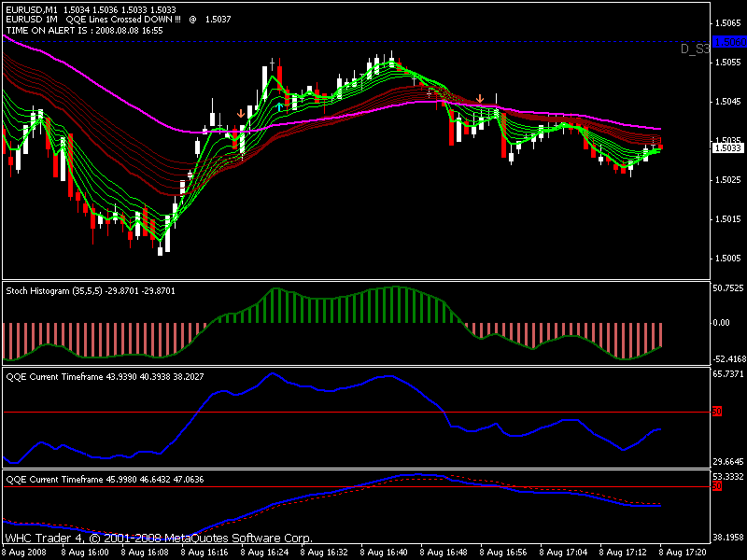Click red 50 level tag in middle QQE panel
This screenshot has height=560, width=747.
[717, 412]
